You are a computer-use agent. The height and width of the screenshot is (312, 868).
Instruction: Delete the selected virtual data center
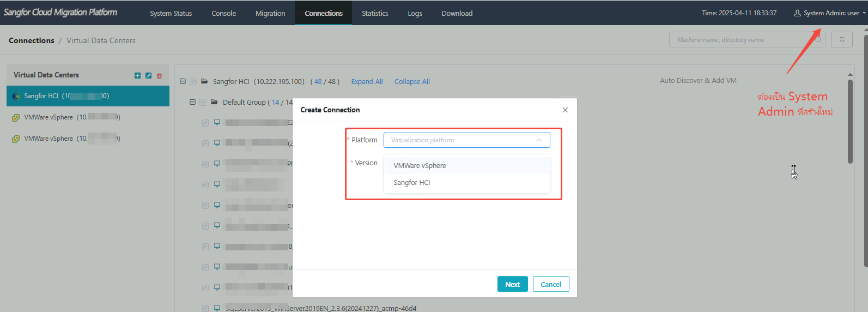159,76
